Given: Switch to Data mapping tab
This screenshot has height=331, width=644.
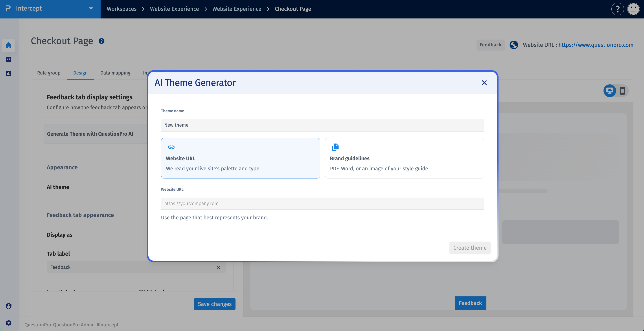Looking at the screenshot, I should pos(115,73).
